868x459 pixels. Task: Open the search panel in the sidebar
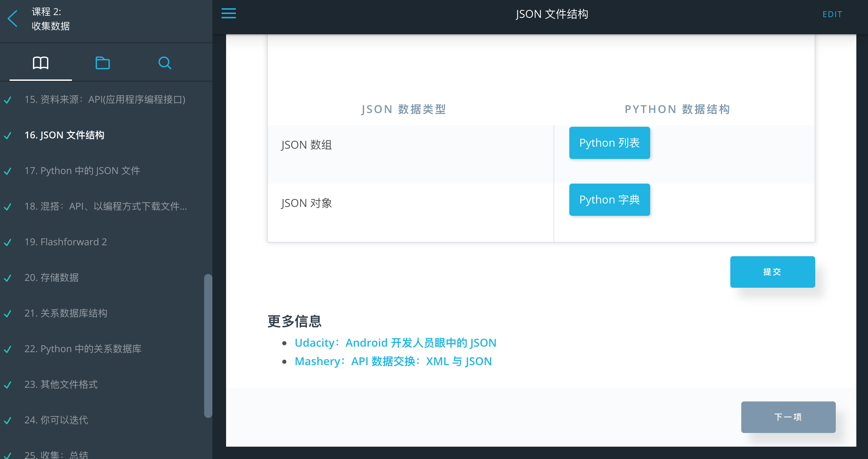tap(165, 63)
